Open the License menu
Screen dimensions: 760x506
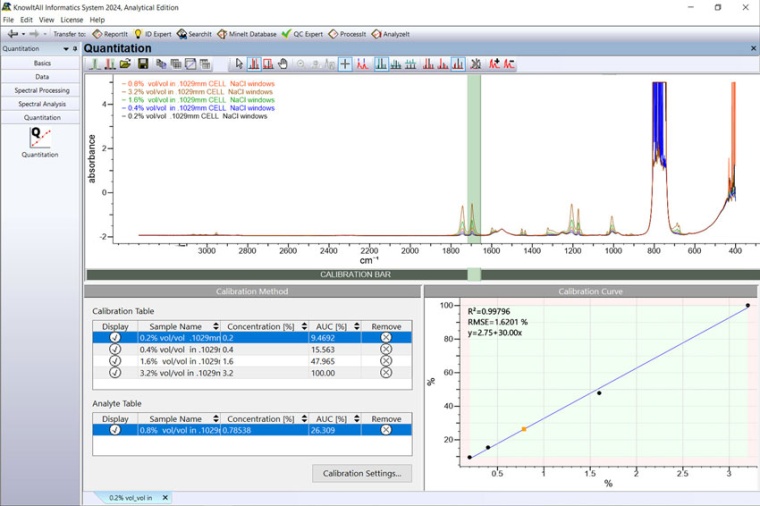coord(72,20)
